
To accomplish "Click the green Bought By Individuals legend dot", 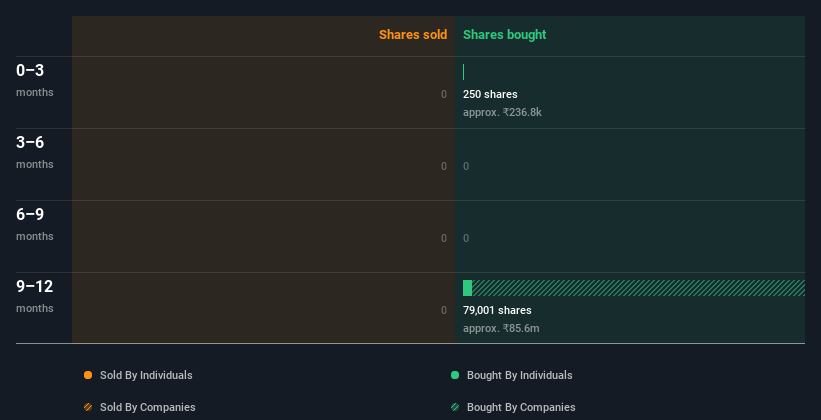I will pos(455,375).
